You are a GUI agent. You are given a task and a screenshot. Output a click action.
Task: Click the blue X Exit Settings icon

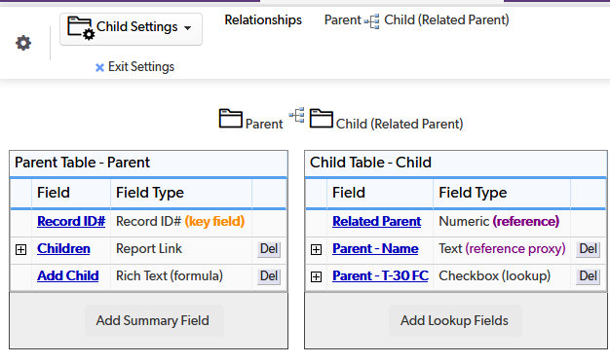[99, 67]
